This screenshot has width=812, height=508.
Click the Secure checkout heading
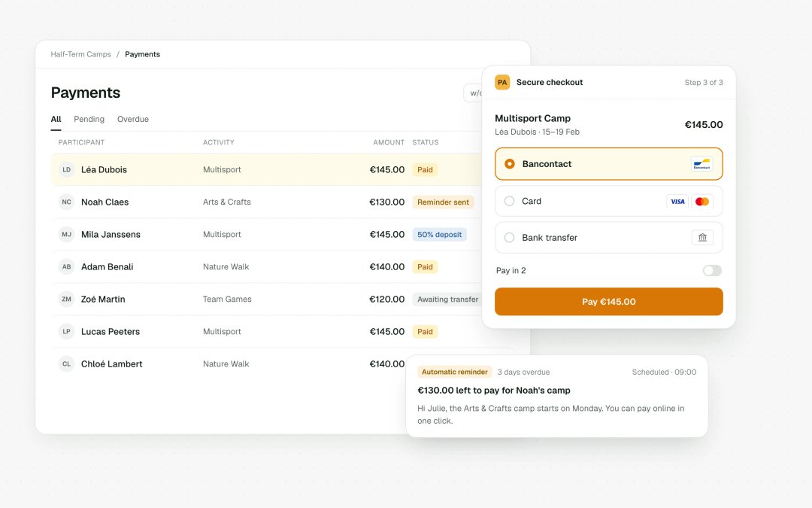pyautogui.click(x=550, y=83)
